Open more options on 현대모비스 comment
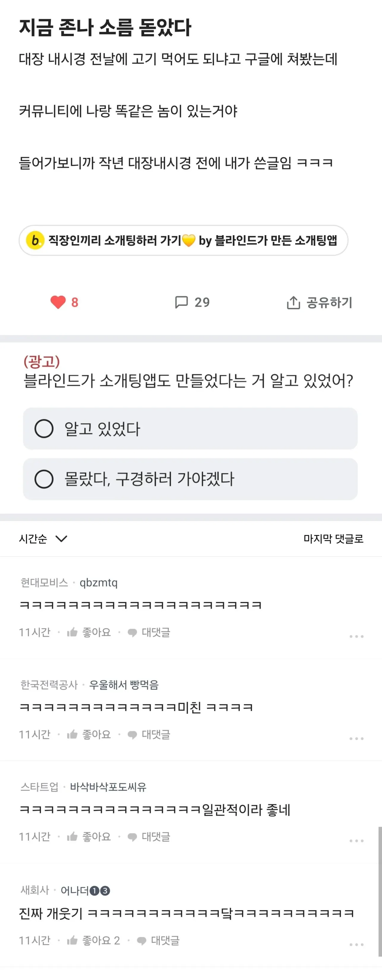This screenshot has width=382, height=980. 357,636
